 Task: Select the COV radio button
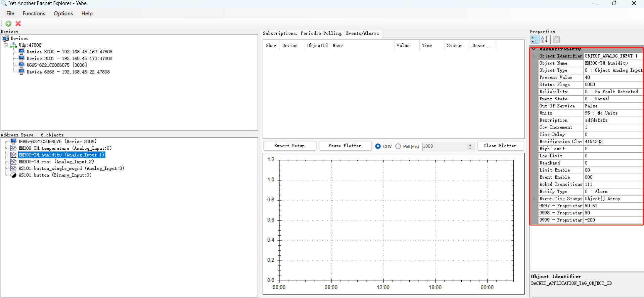378,146
